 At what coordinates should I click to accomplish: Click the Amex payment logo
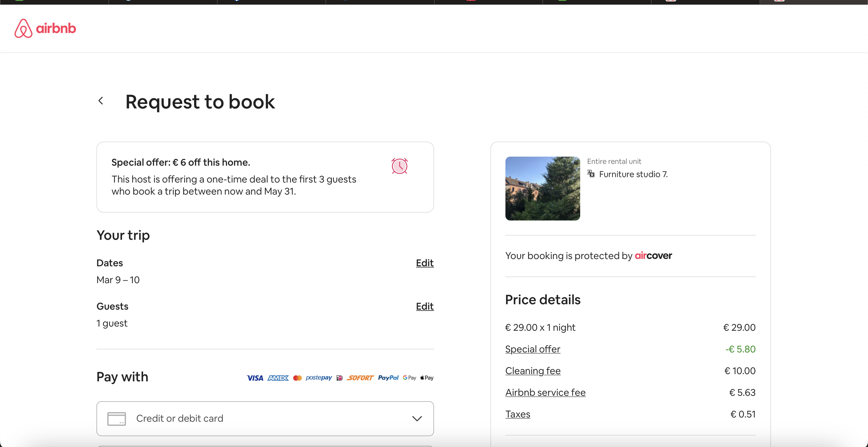click(x=278, y=378)
